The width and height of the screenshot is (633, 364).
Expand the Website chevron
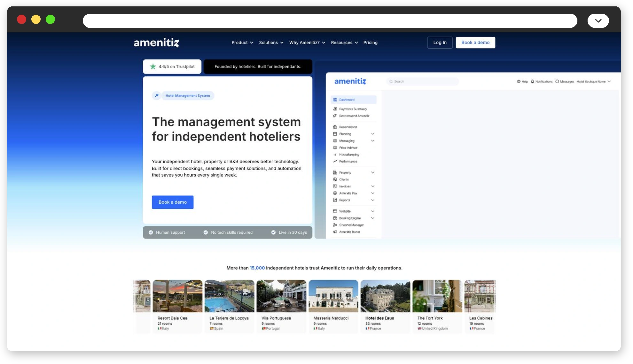pos(372,211)
